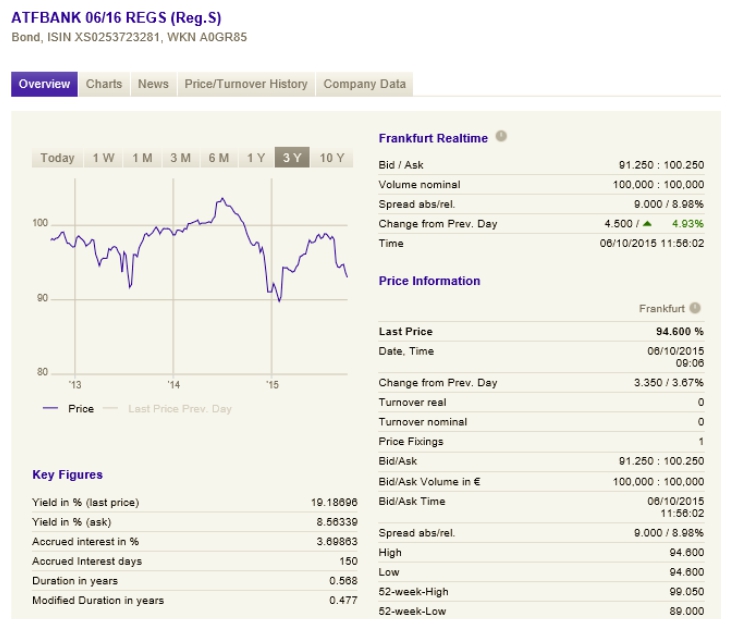Image resolution: width=729 pixels, height=632 pixels.
Task: Click the green up-arrow change indicator
Action: 647,224
